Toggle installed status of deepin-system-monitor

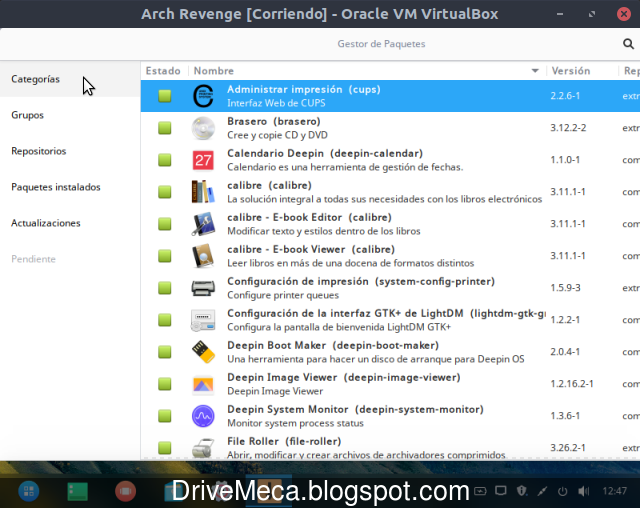pyautogui.click(x=165, y=416)
